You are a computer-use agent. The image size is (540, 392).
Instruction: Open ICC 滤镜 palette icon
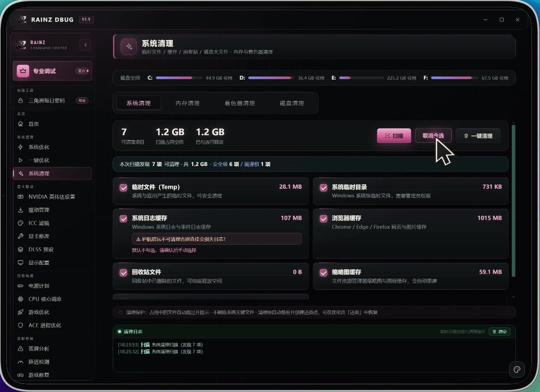(x=21, y=223)
